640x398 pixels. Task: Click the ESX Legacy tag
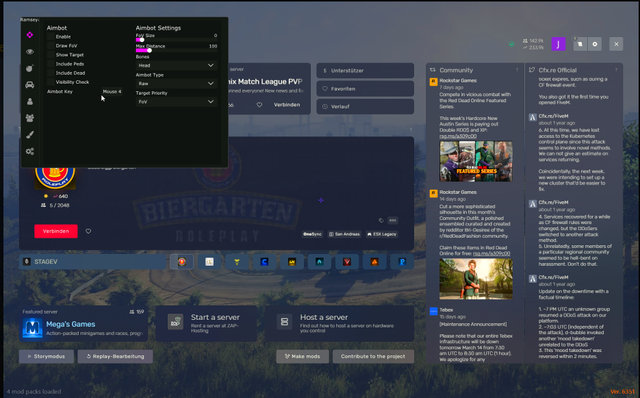[382, 234]
